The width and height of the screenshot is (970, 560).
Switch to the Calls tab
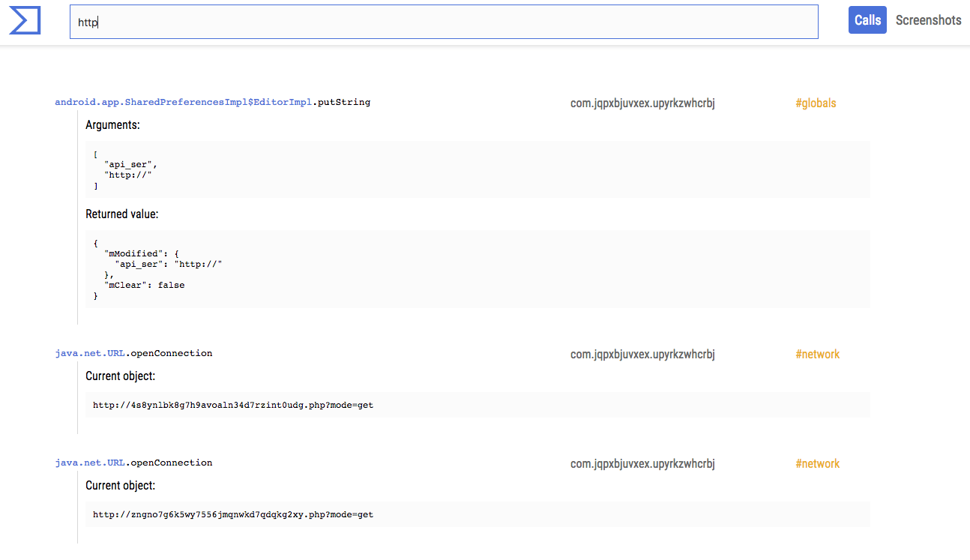coord(867,20)
